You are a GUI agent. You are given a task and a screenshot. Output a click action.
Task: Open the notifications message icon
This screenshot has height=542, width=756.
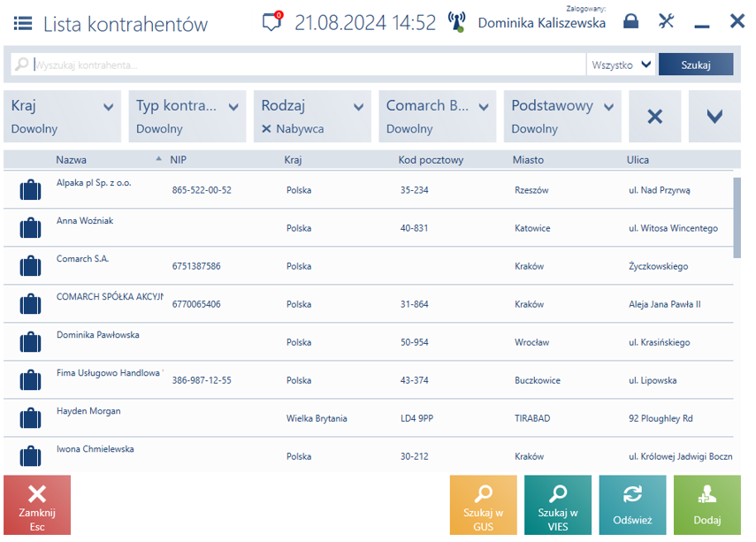[x=272, y=21]
